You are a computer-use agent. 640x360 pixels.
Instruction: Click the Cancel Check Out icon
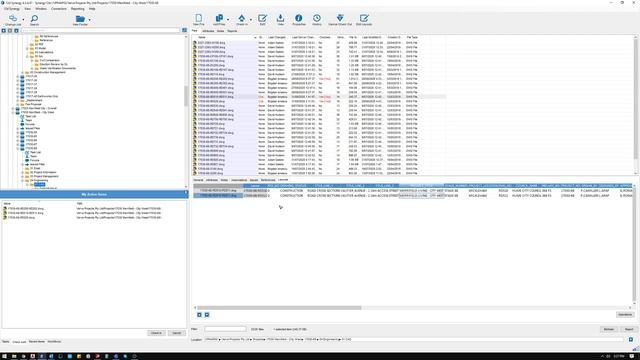click(x=340, y=20)
